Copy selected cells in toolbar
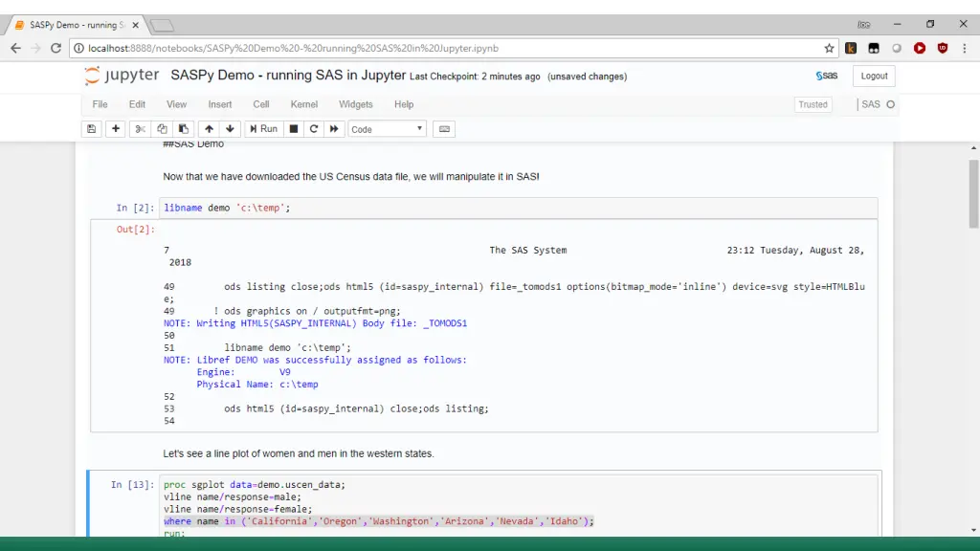The height and width of the screenshot is (551, 980). [162, 129]
